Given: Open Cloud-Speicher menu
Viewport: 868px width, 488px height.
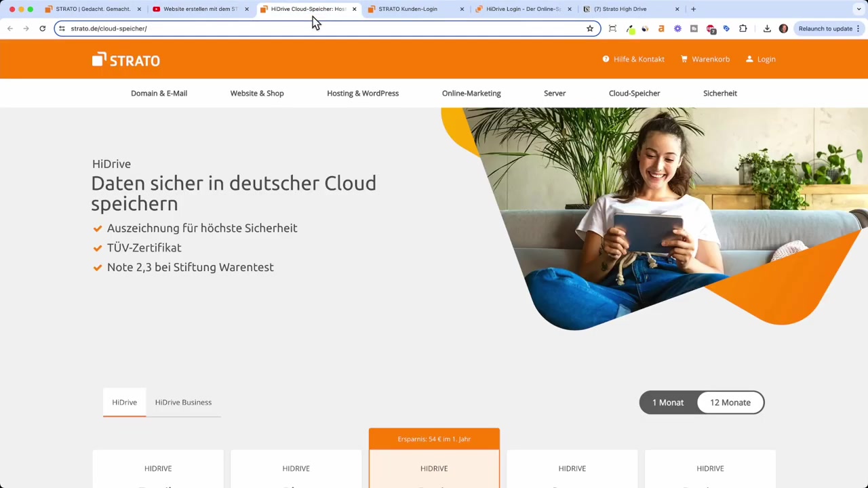Looking at the screenshot, I should (634, 93).
